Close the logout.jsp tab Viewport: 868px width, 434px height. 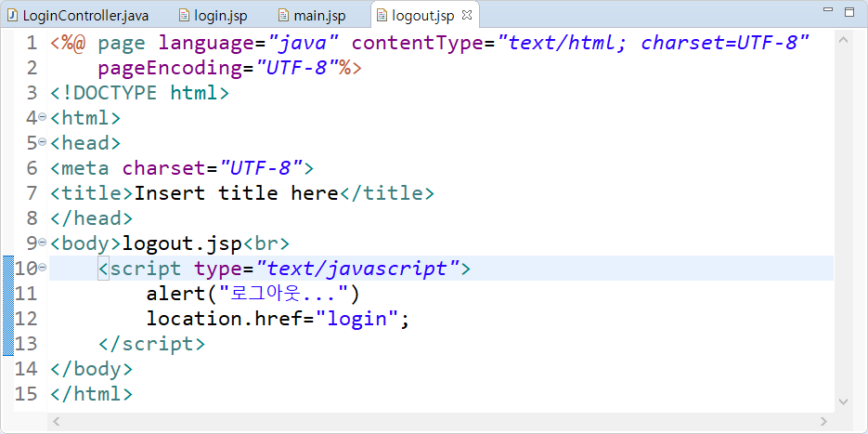(467, 15)
